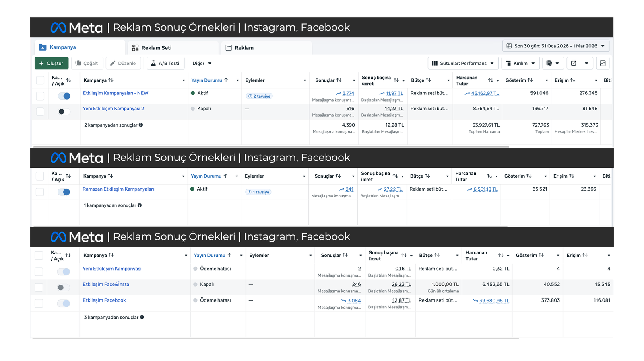
Task: Open the Diğer menu
Action: click(202, 63)
